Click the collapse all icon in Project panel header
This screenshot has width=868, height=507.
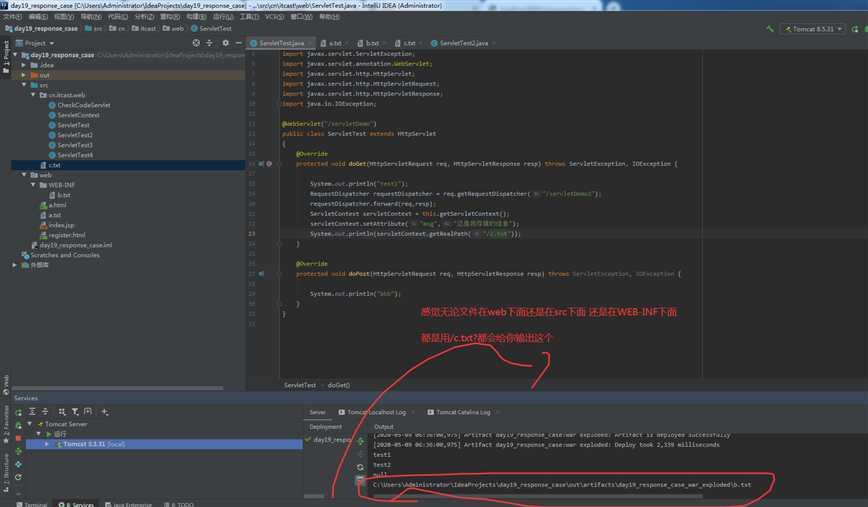tap(209, 43)
